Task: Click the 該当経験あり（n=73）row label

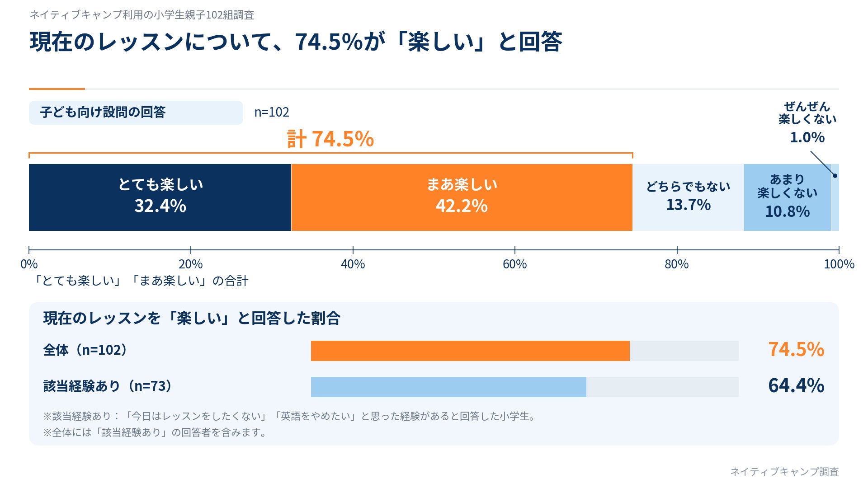Action: [x=108, y=386]
